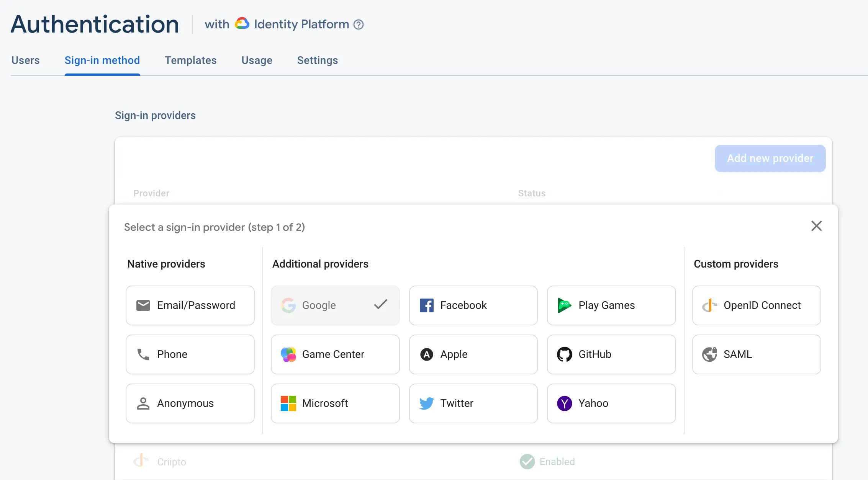Choose the Play Games provider label

[607, 305]
